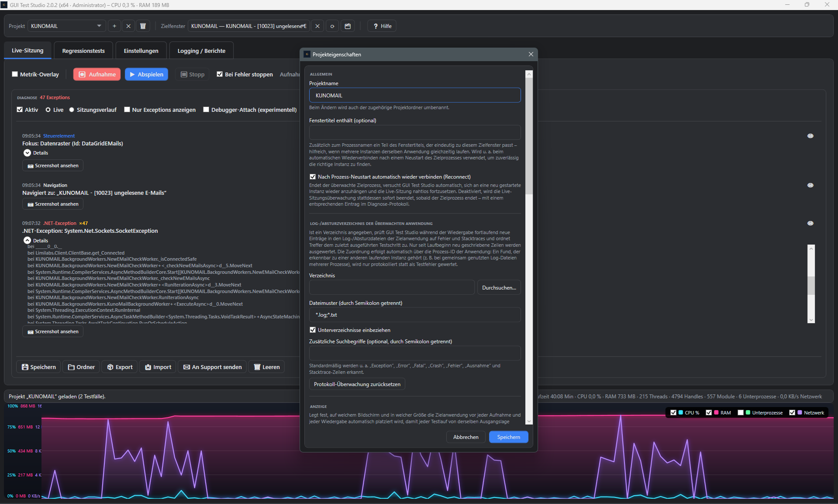The height and width of the screenshot is (504, 838).
Task: Click the trash icon next to project dropdown
Action: click(x=143, y=26)
